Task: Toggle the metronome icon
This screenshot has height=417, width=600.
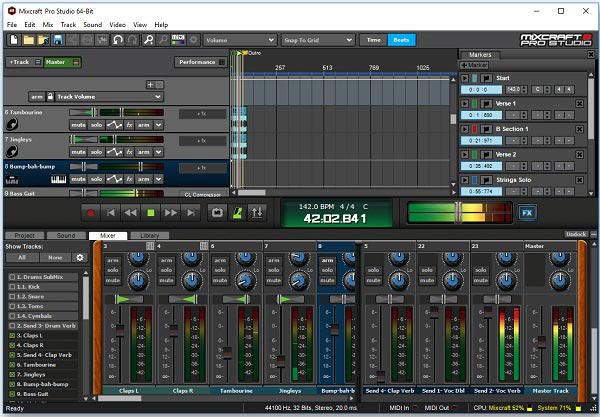Action: click(x=237, y=213)
